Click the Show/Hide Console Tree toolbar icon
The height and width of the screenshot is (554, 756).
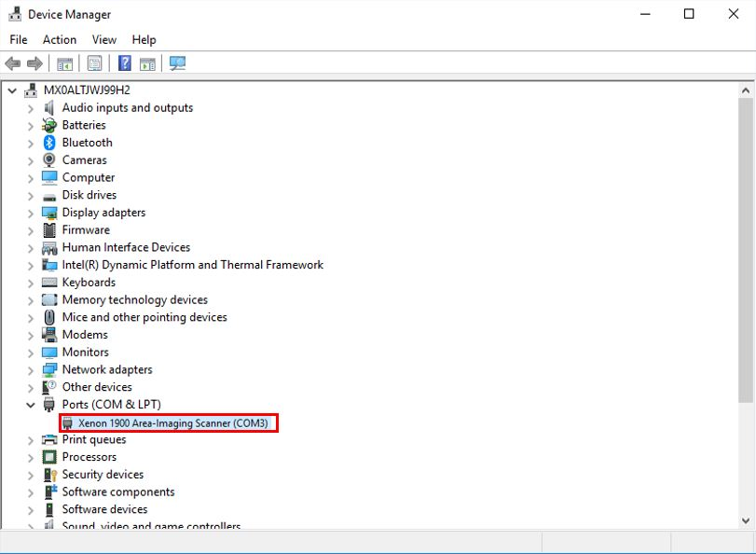tap(64, 63)
